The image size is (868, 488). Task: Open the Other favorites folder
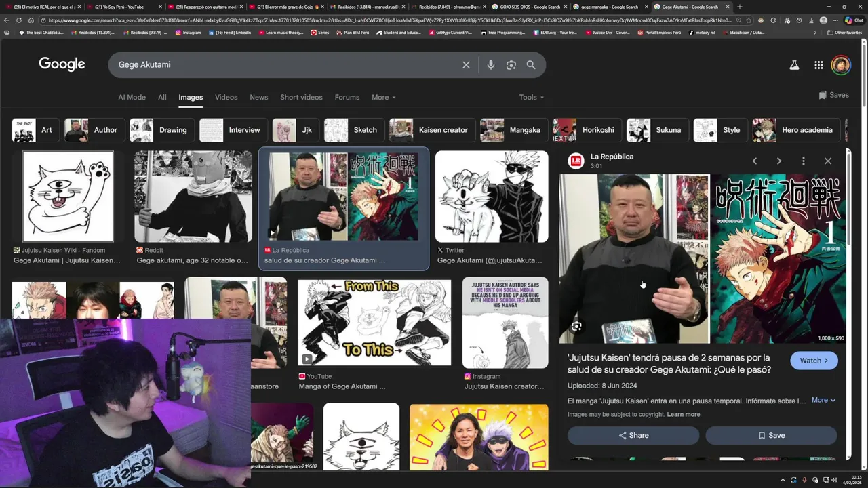pyautogui.click(x=844, y=33)
